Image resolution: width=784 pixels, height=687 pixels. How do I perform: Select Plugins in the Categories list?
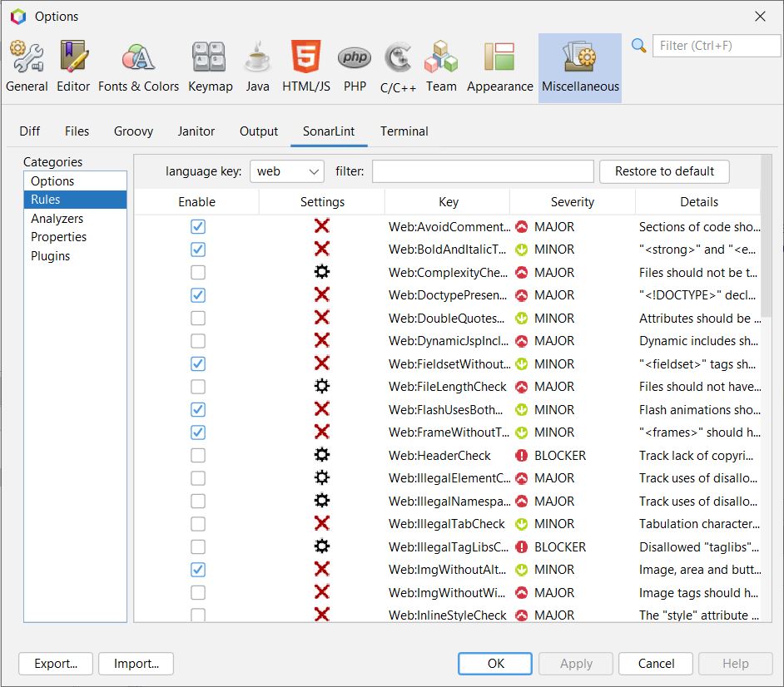pos(59,255)
